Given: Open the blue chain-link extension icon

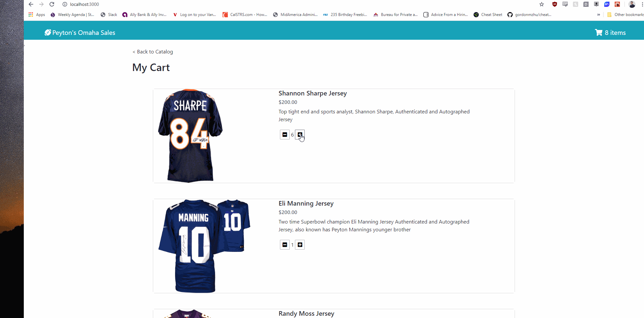Looking at the screenshot, I should (x=607, y=4).
